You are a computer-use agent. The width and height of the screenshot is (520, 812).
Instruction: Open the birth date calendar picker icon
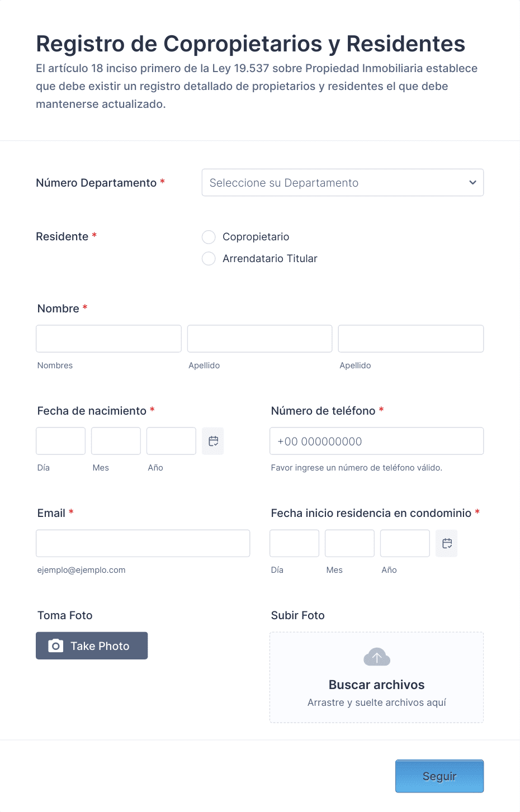point(213,441)
